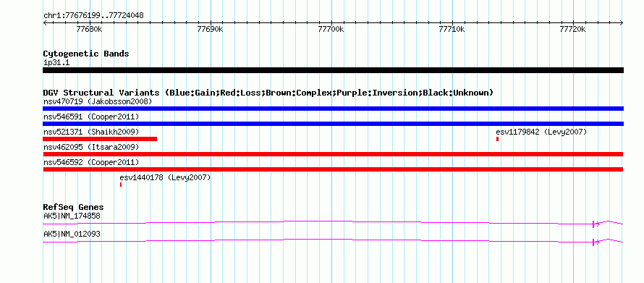Open AK5|NM_174858 gene label
The width and height of the screenshot is (644, 283).
pos(72,216)
